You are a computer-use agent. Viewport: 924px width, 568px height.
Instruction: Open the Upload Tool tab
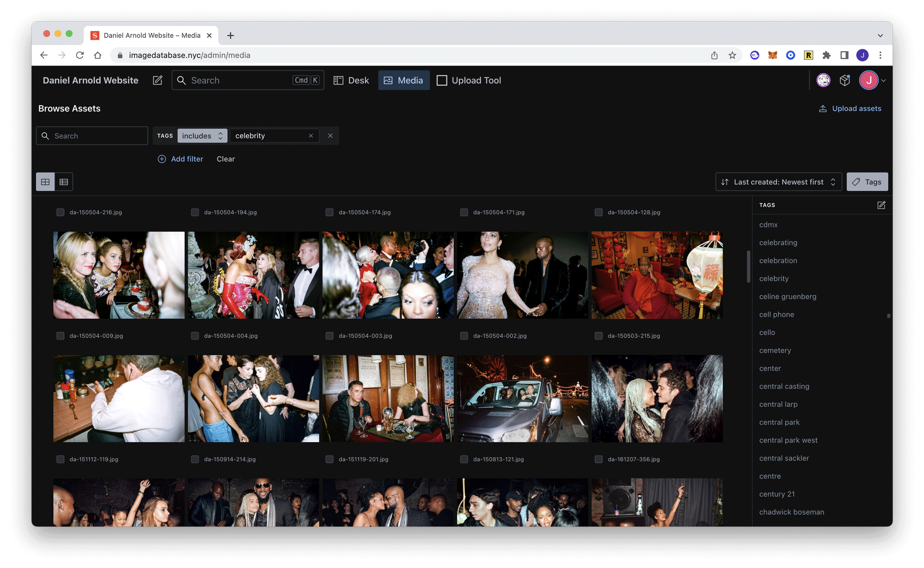click(469, 80)
